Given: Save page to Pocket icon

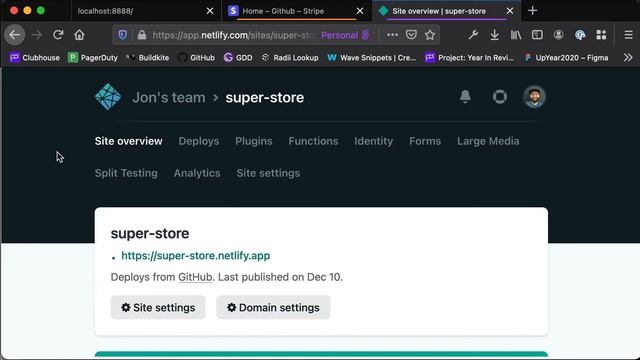Looking at the screenshot, I should (x=411, y=35).
